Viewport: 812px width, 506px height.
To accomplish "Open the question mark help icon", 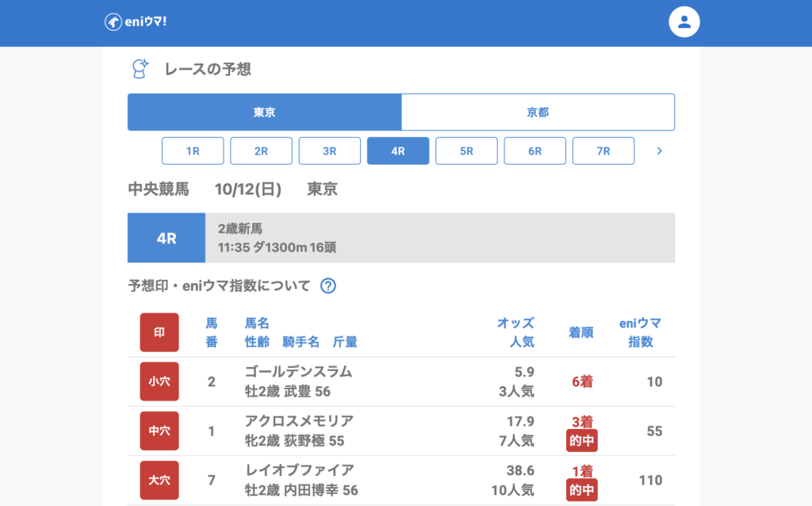I will tap(328, 286).
